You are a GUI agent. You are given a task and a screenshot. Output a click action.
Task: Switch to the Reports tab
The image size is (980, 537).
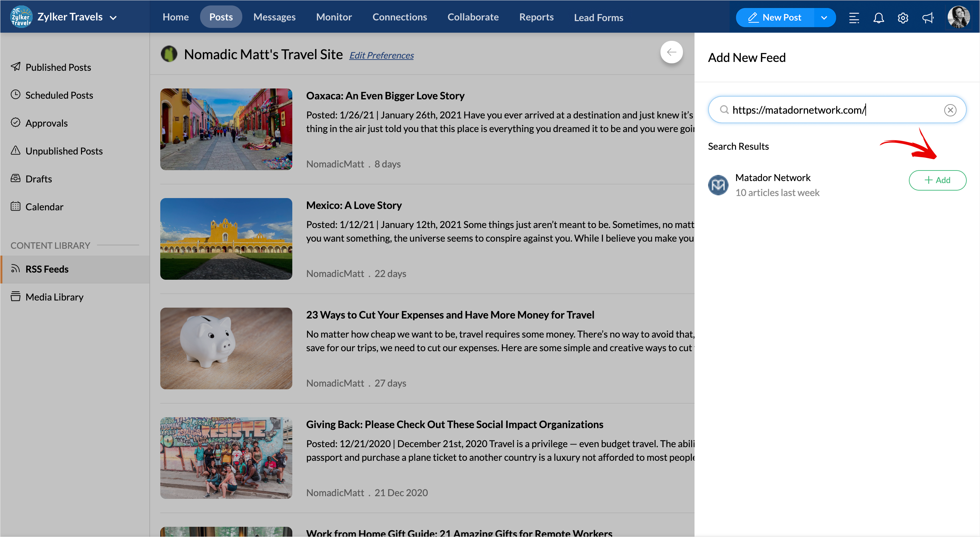pyautogui.click(x=536, y=17)
